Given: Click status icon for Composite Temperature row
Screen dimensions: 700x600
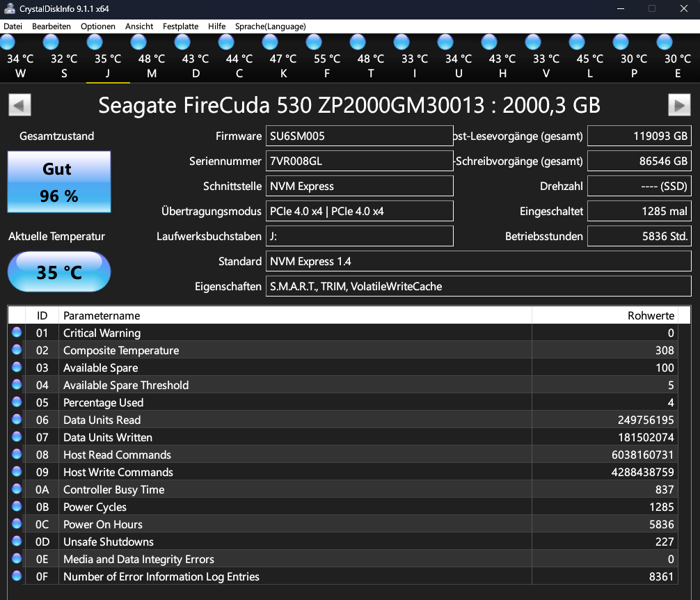Looking at the screenshot, I should click(x=17, y=349).
